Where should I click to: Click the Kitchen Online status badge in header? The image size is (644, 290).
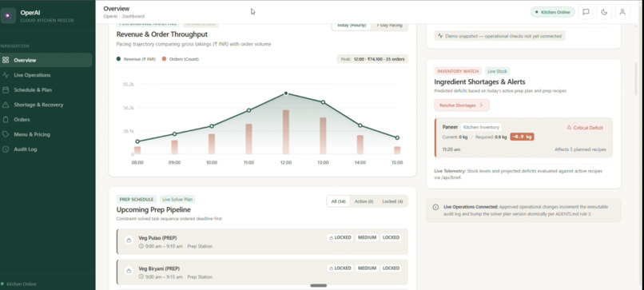coord(553,12)
